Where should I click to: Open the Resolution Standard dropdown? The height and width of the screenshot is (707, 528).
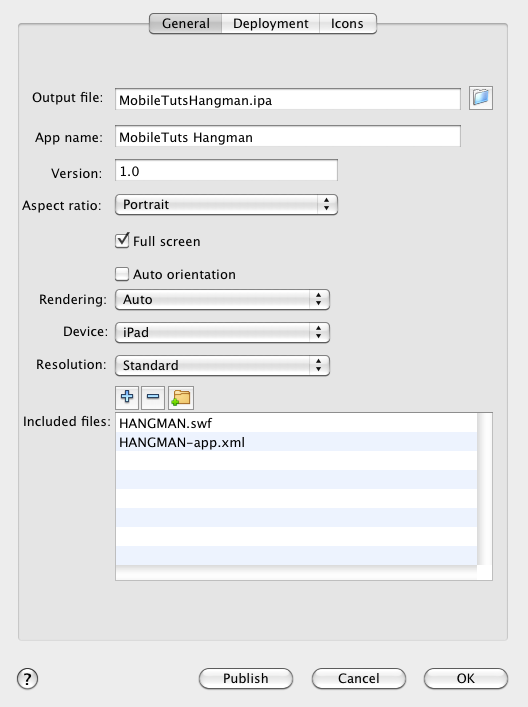pos(222,365)
